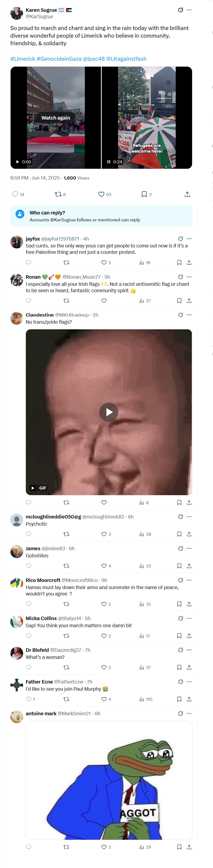The height and width of the screenshot is (868, 213).
Task: Open more options on jayfox's reply
Action: (189, 239)
